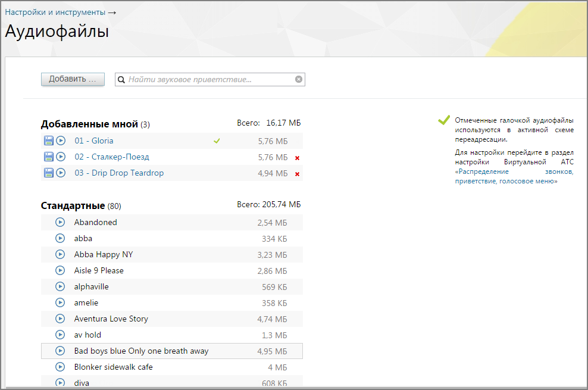The image size is (588, 390).
Task: Play the Abandoned standard audio
Action: point(60,222)
